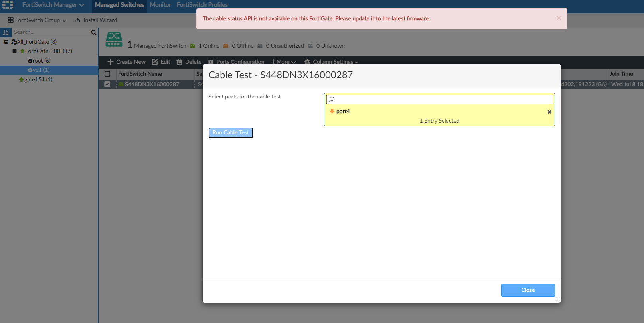Viewport: 644px width, 323px height.
Task: Remove port4 from selected entries
Action: 549,112
